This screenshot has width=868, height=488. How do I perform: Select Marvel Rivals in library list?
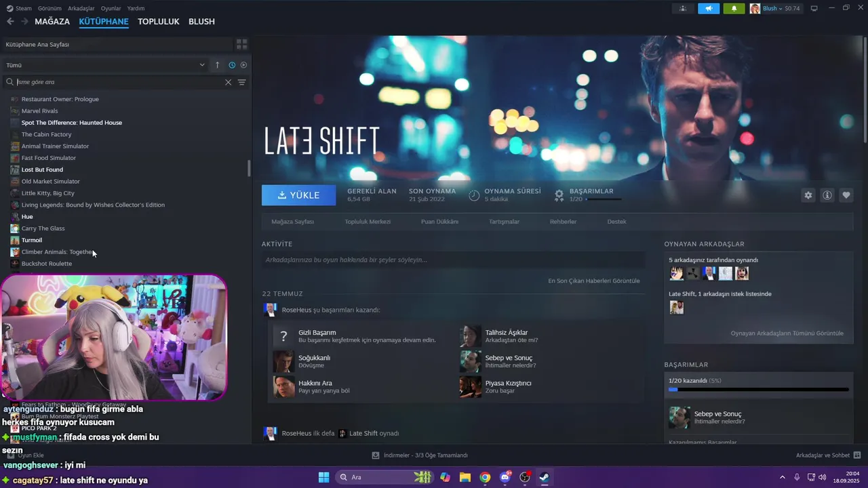(x=39, y=111)
